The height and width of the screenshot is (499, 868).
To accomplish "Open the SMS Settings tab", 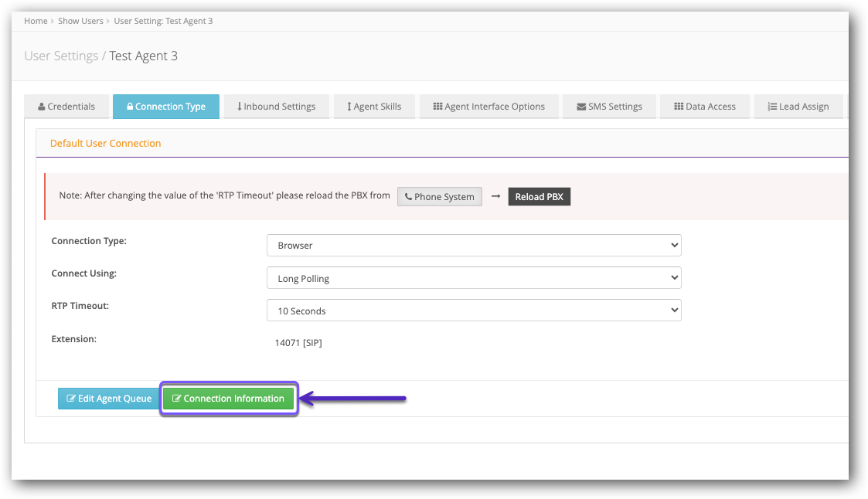I will click(x=609, y=107).
